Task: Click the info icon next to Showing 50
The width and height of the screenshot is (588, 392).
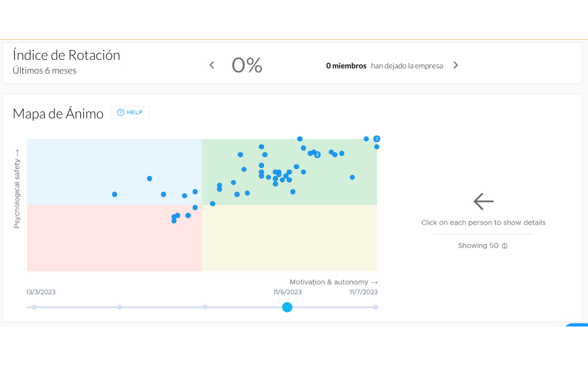Action: point(505,246)
